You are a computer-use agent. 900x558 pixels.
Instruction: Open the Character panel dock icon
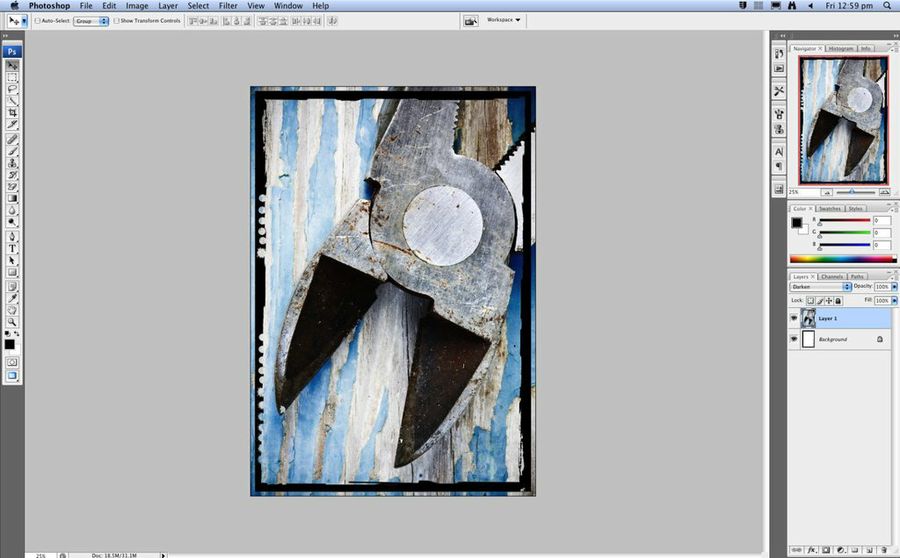(x=779, y=152)
